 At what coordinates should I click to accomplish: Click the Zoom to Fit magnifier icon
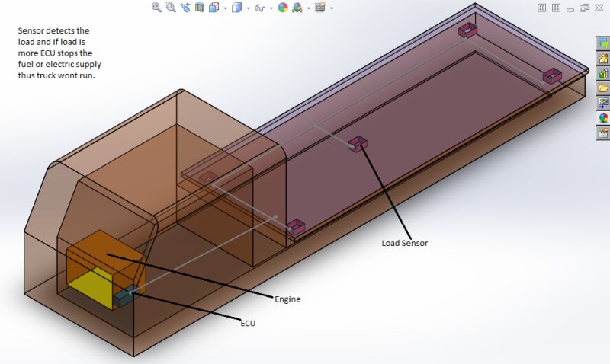(x=156, y=8)
